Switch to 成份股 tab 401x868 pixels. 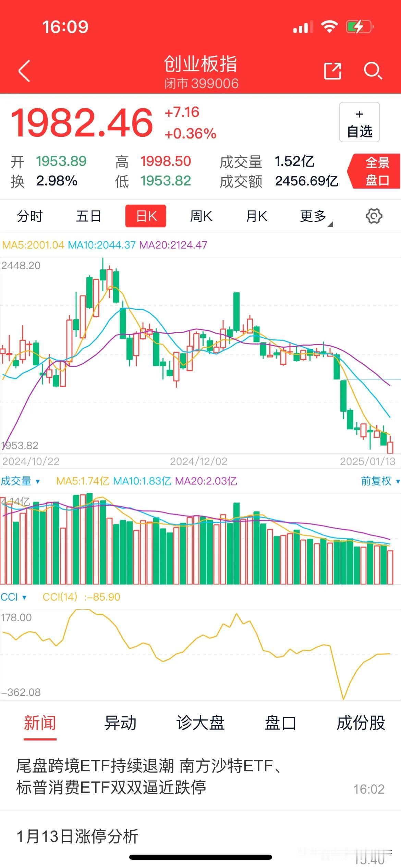pos(361,723)
